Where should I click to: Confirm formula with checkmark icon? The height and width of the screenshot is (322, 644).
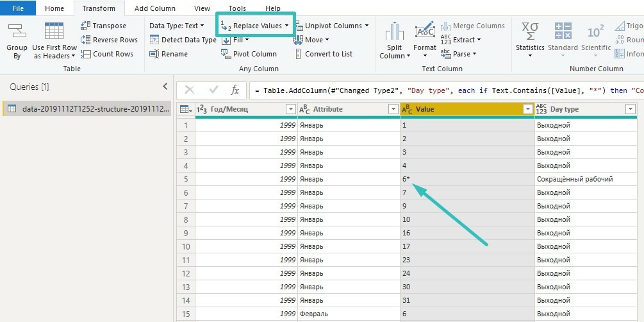point(213,90)
